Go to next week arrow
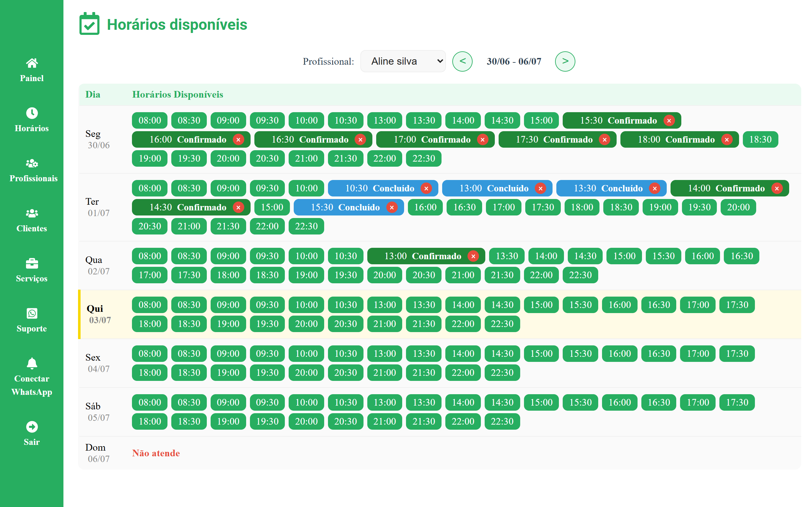Image resolution: width=812 pixels, height=507 pixels. click(x=565, y=61)
